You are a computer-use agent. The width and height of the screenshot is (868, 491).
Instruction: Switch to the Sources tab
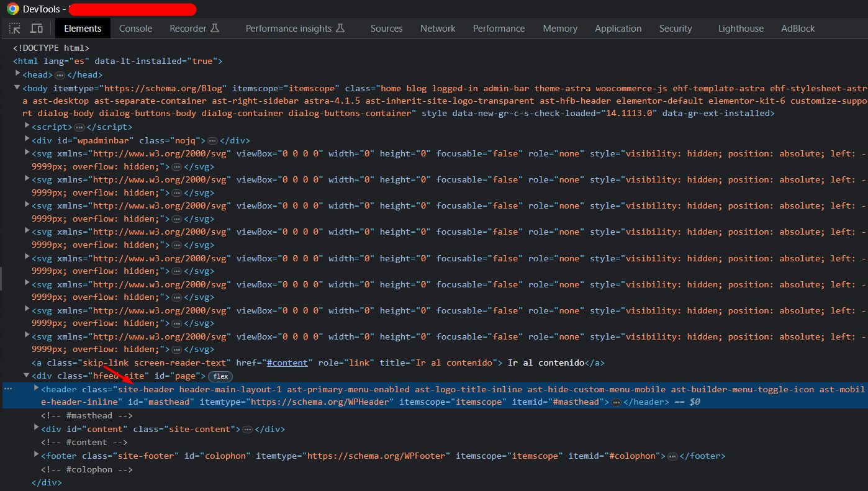(x=387, y=29)
